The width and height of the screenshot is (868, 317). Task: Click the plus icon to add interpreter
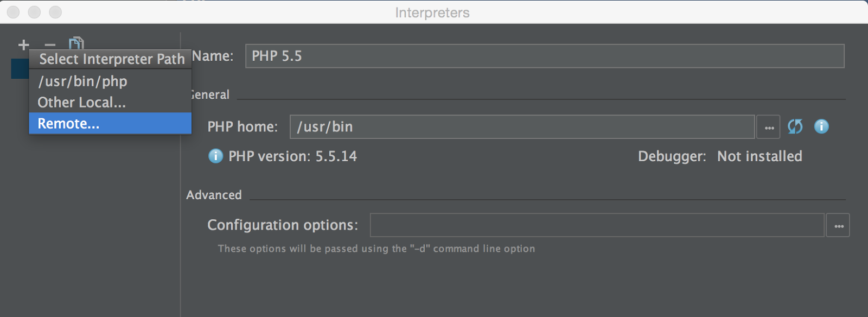[x=23, y=45]
